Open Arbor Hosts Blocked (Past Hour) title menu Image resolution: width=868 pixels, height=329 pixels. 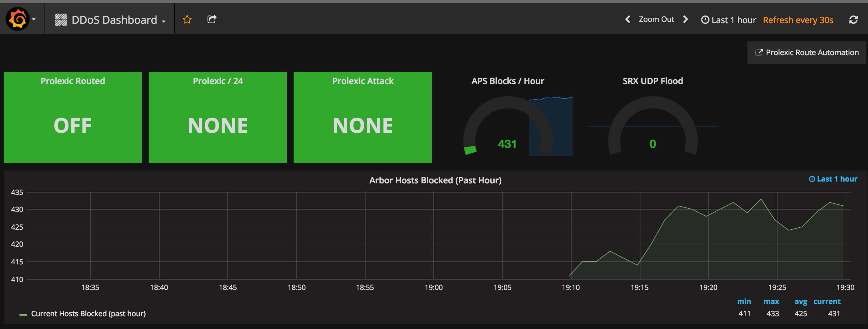click(435, 180)
